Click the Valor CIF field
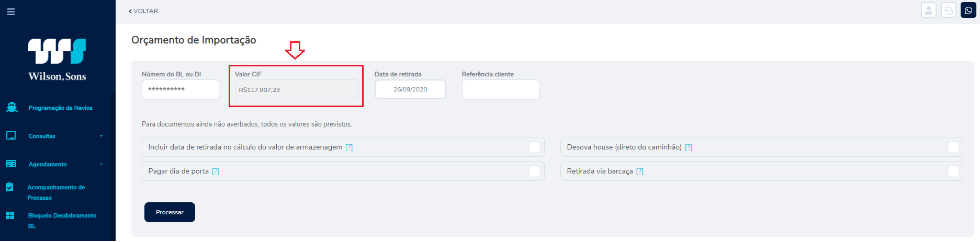980x242 pixels. click(297, 90)
